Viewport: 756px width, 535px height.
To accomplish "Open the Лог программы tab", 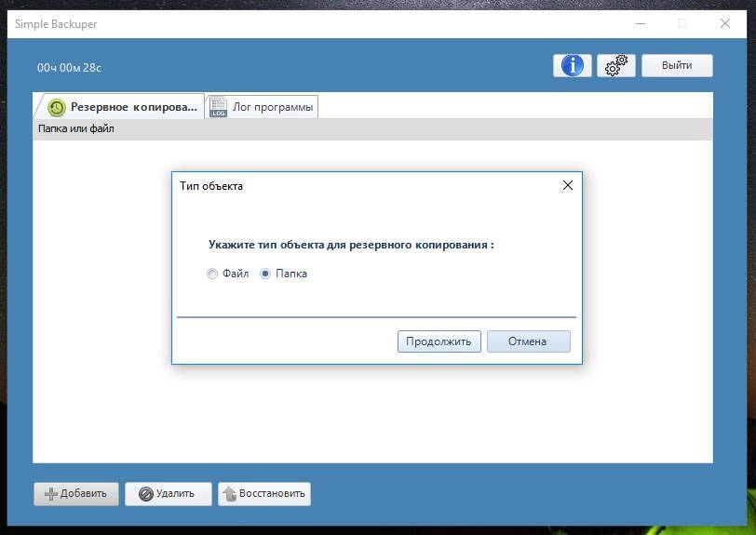I will 263,106.
